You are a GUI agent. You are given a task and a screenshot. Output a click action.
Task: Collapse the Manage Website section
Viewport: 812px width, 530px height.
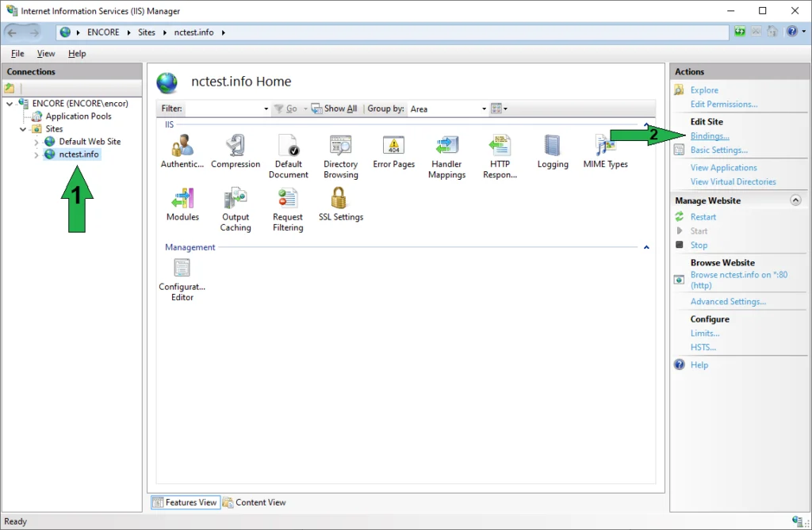coord(795,200)
